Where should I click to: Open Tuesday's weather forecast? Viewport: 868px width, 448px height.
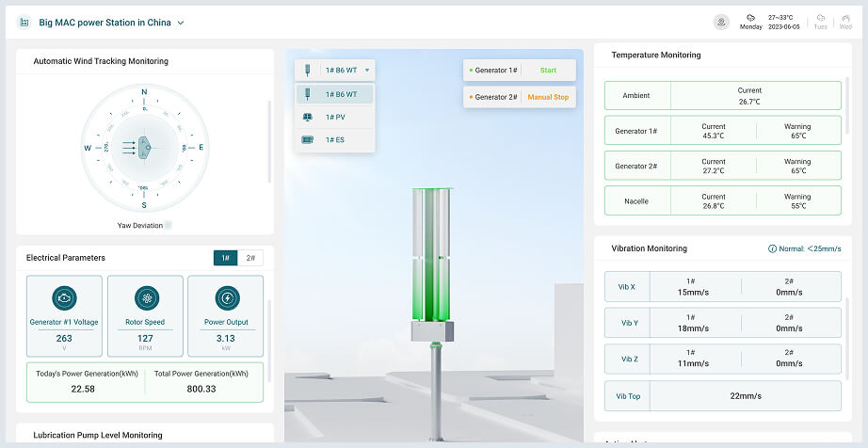[x=821, y=22]
